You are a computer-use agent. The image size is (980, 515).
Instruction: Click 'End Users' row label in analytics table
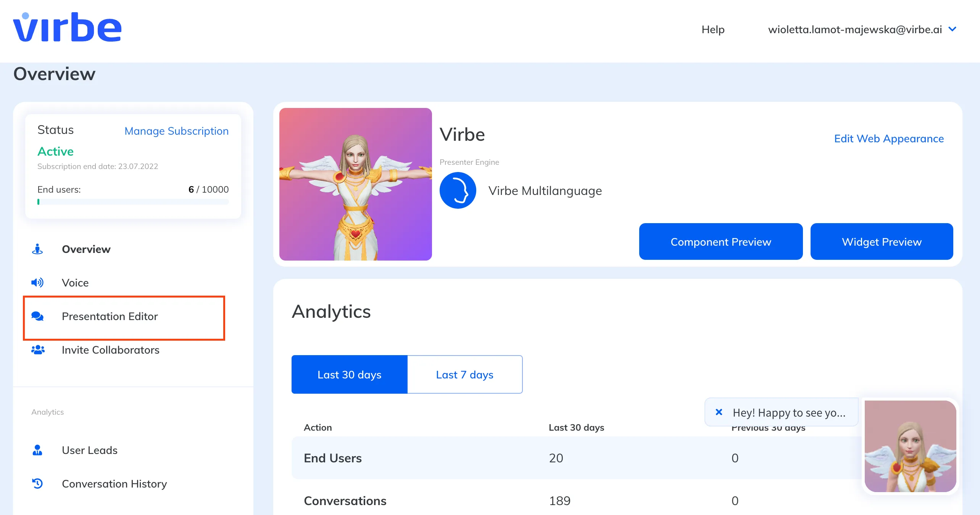coord(333,458)
